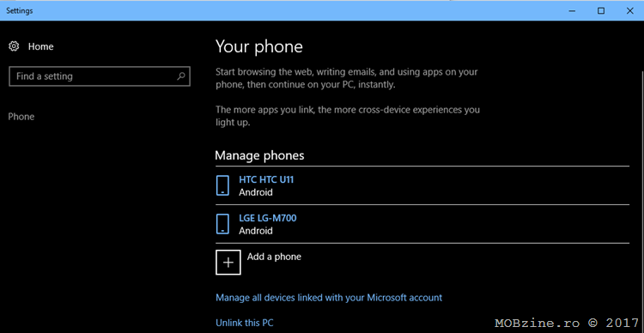
Task: Click the plus icon to add a phone
Action: [x=228, y=262]
